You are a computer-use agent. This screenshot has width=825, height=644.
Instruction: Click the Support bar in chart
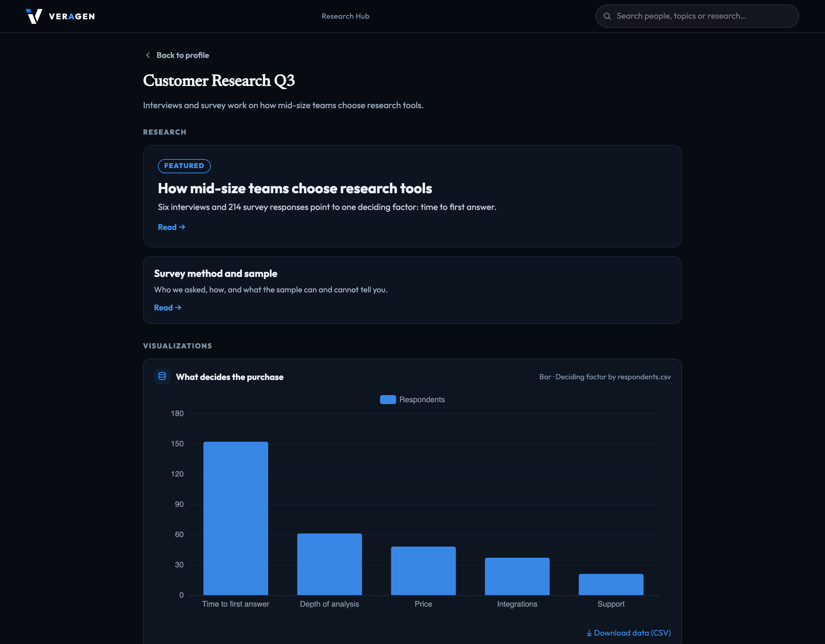click(x=611, y=584)
